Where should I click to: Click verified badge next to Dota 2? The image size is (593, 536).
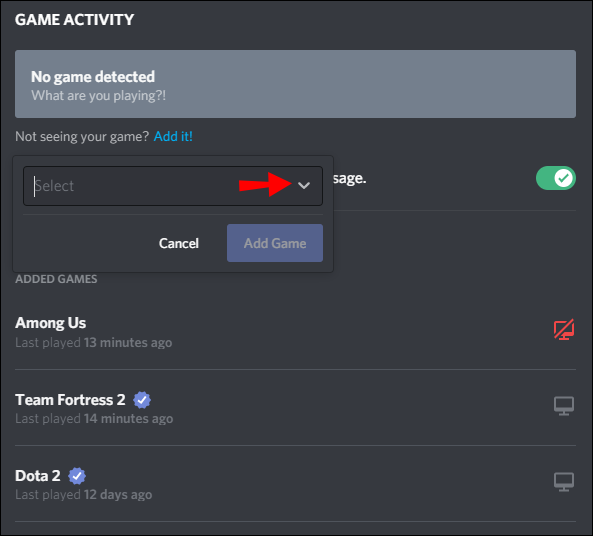click(77, 476)
